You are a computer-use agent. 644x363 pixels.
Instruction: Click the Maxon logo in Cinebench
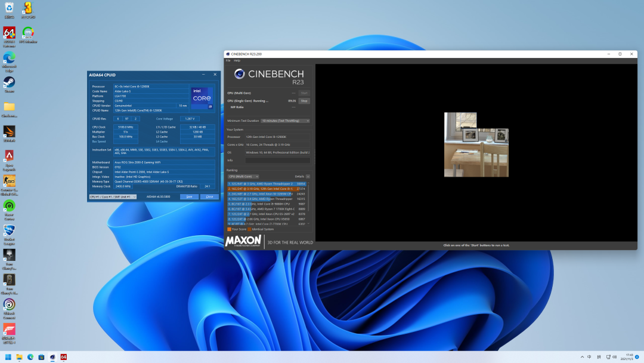click(243, 241)
